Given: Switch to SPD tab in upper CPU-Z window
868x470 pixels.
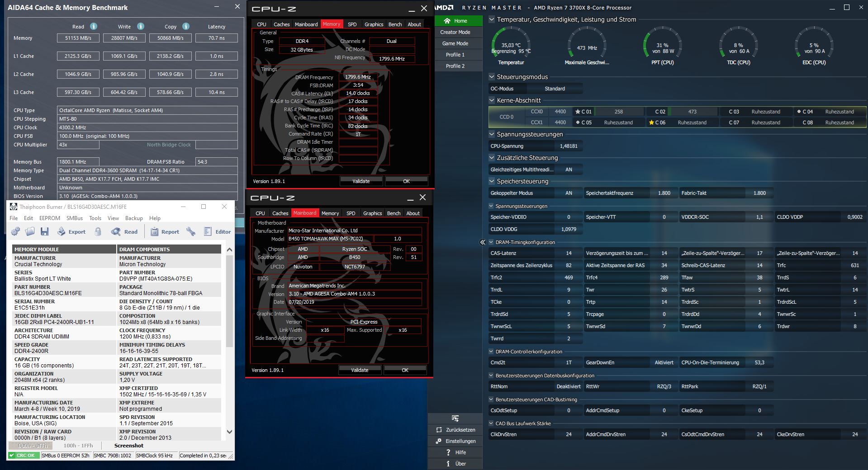Looking at the screenshot, I should coord(352,24).
